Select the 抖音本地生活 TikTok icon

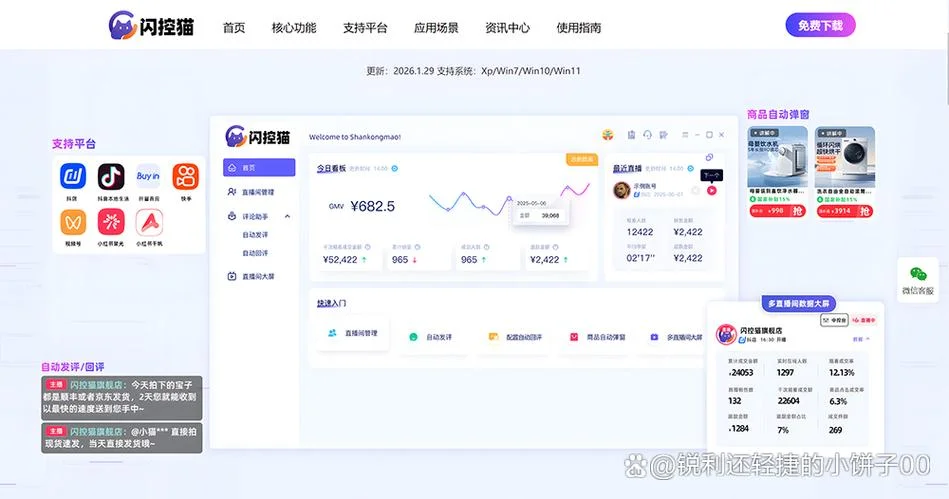pyautogui.click(x=111, y=176)
